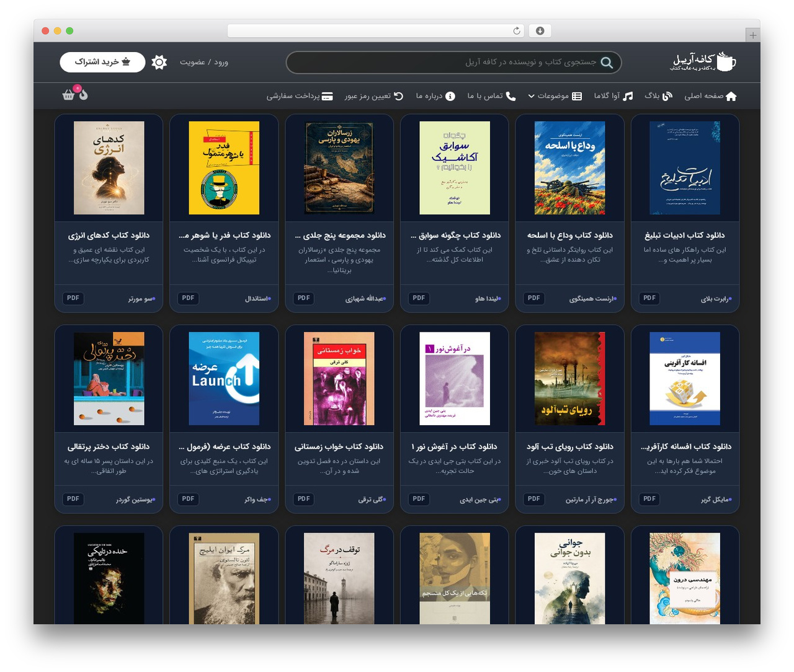Screen dimensions: 794x672
Task: Click the phone icon beside تماس با ما
Action: coord(511,96)
